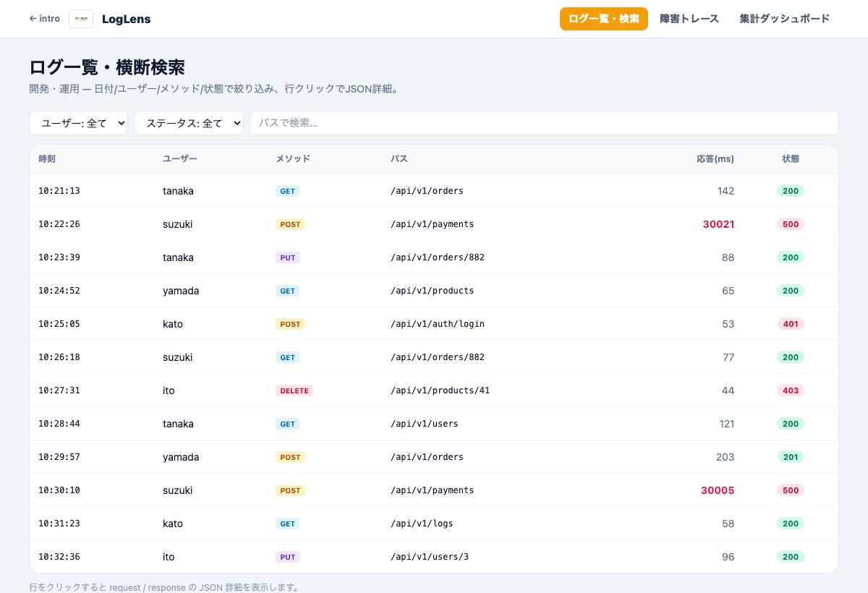
Task: Click the 142 response time value
Action: 726,191
